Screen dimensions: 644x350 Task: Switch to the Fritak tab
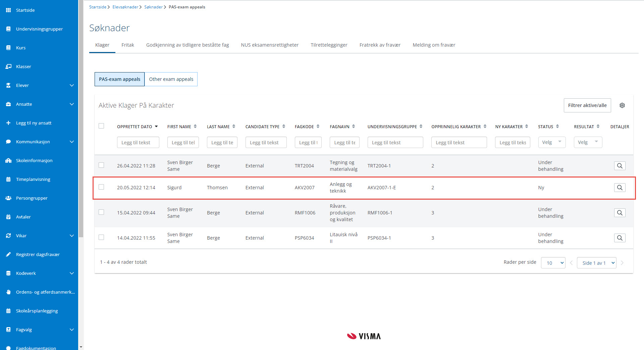(x=128, y=45)
